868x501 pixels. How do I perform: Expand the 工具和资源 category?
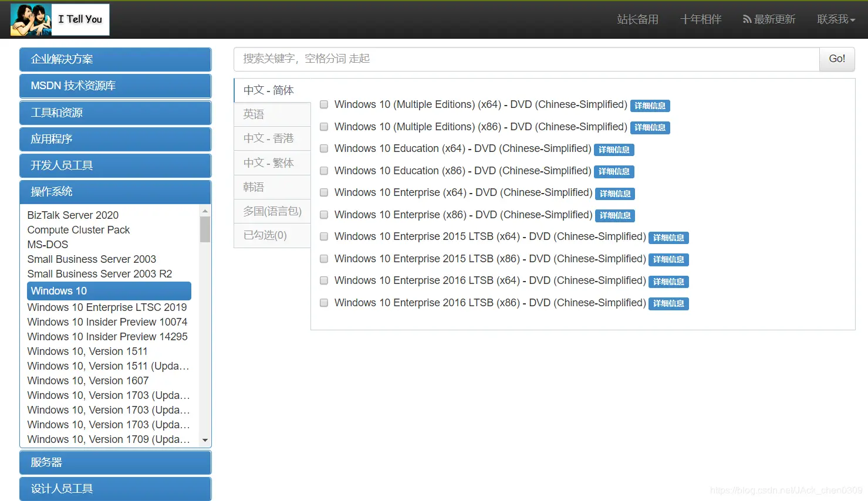point(115,113)
